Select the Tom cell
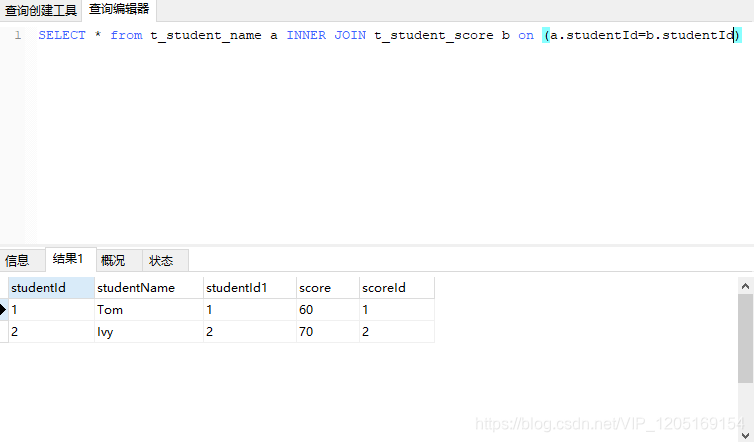754x442 pixels. click(x=149, y=310)
